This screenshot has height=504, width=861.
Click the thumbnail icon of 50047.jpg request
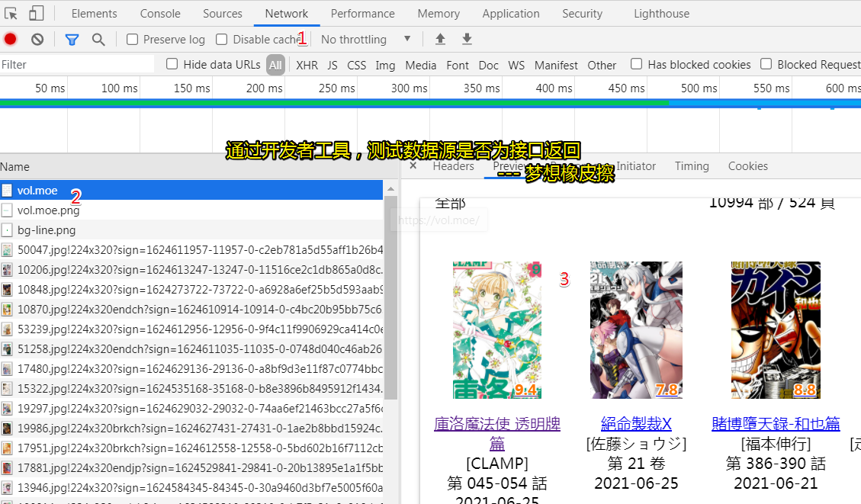7,250
